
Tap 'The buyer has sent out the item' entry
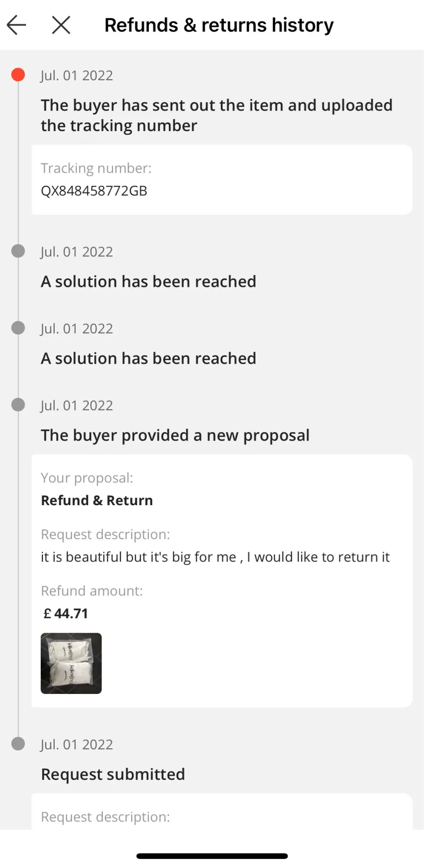[216, 115]
